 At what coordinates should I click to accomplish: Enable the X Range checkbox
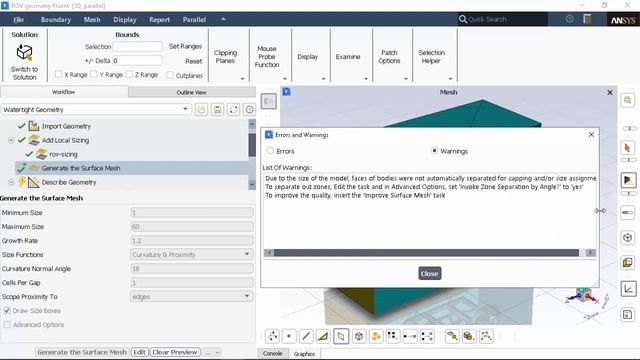tap(58, 74)
